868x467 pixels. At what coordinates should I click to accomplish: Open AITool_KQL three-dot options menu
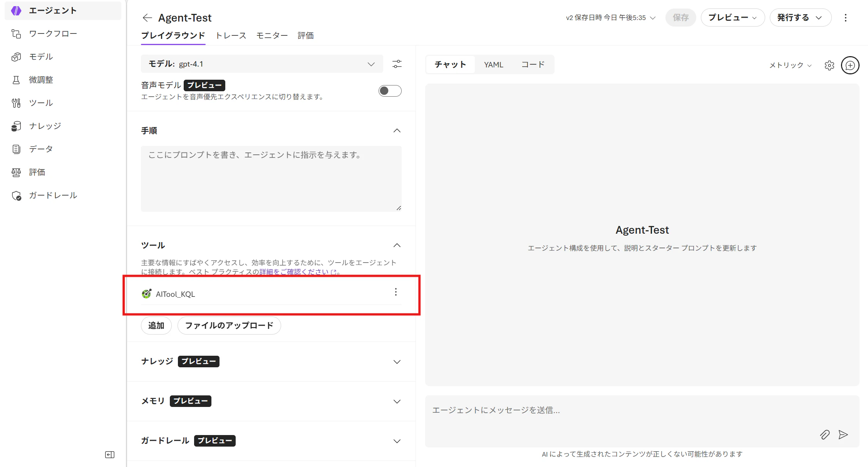click(x=395, y=292)
